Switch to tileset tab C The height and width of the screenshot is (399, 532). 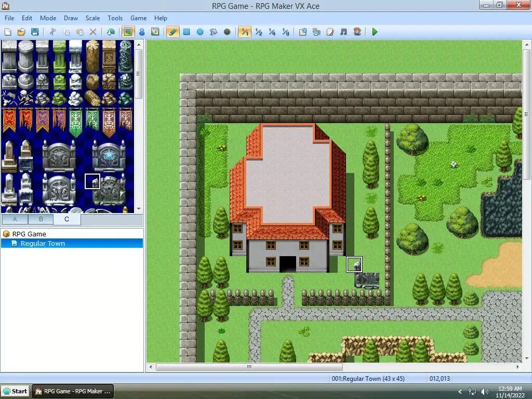(67, 219)
